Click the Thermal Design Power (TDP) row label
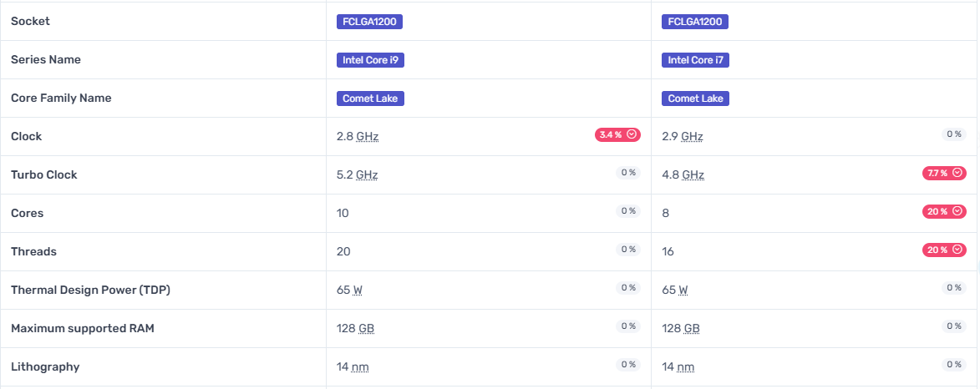Image resolution: width=980 pixels, height=389 pixels. pyautogui.click(x=90, y=290)
